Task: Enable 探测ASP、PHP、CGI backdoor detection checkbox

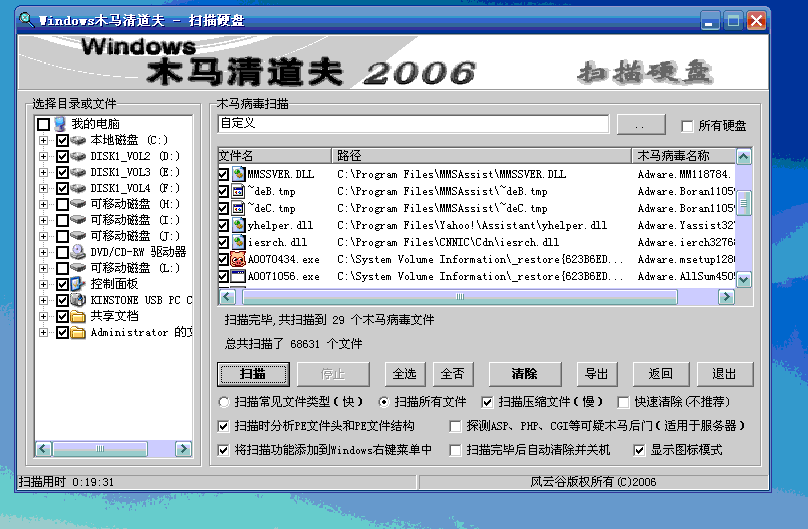Action: [455, 426]
